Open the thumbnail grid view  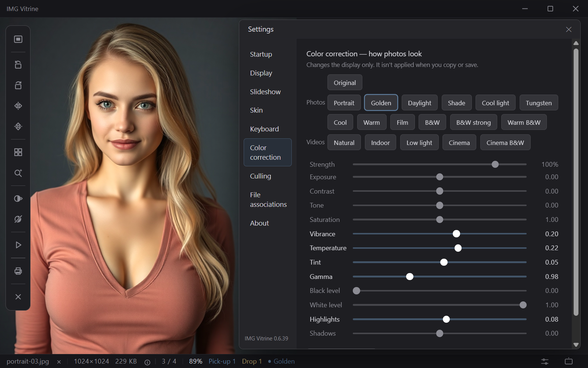click(18, 152)
